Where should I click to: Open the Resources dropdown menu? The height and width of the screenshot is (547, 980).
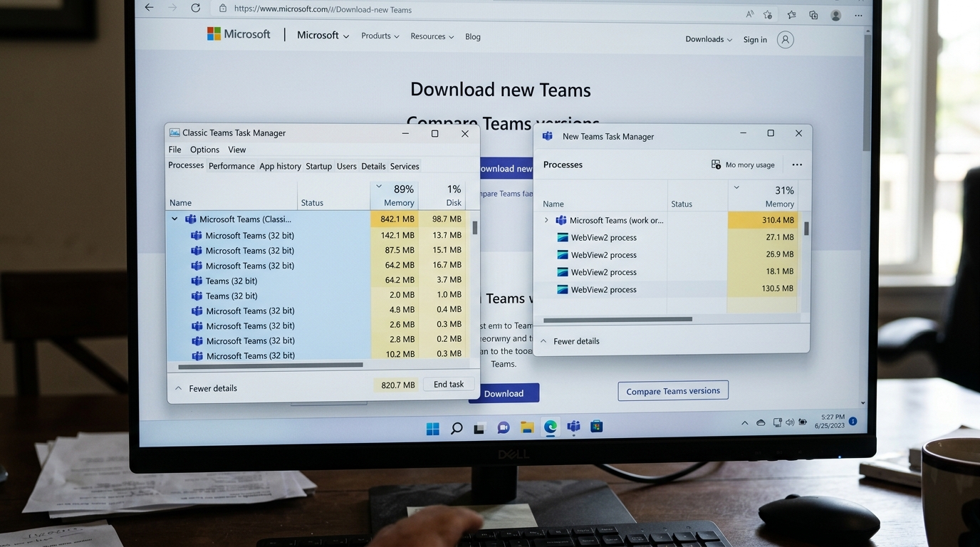point(432,36)
